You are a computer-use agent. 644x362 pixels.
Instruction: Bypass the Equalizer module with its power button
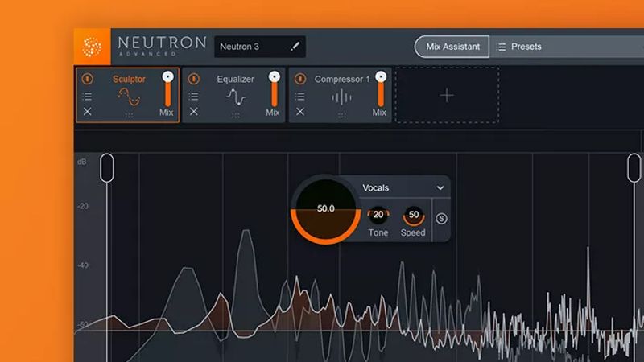point(194,78)
